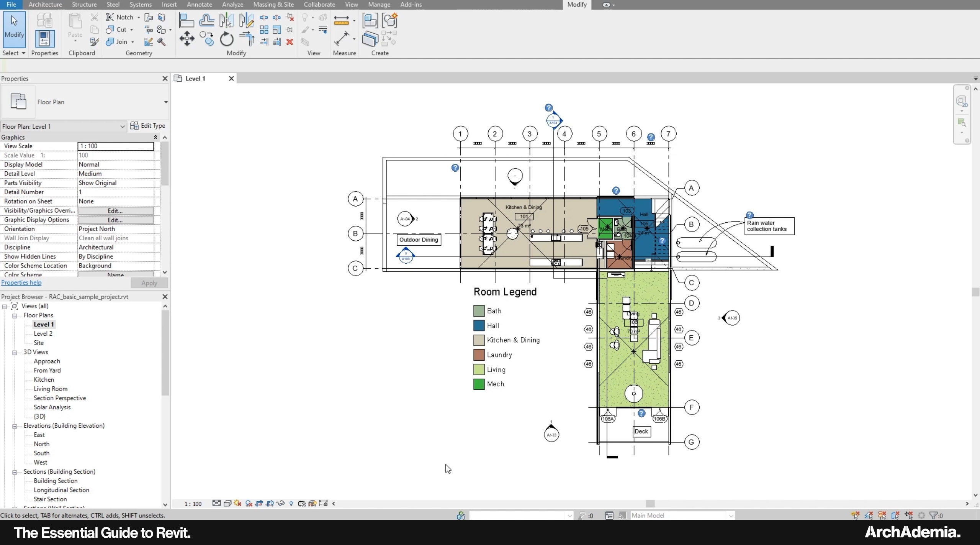Choose the Offset tool

click(x=206, y=20)
